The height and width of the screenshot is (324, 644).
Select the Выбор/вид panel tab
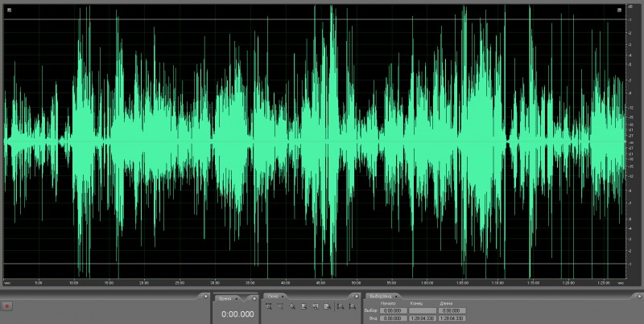[x=381, y=296]
